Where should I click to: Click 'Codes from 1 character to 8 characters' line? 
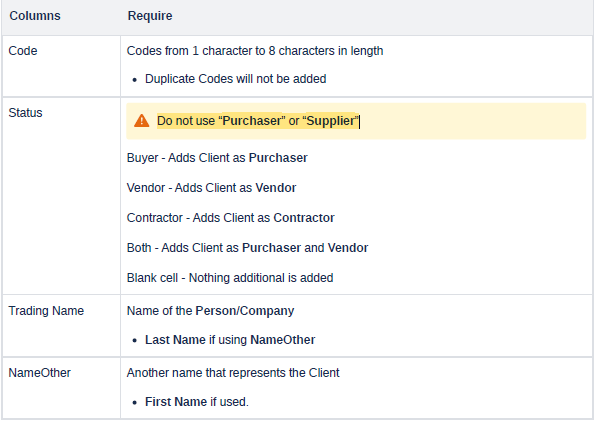pyautogui.click(x=255, y=51)
